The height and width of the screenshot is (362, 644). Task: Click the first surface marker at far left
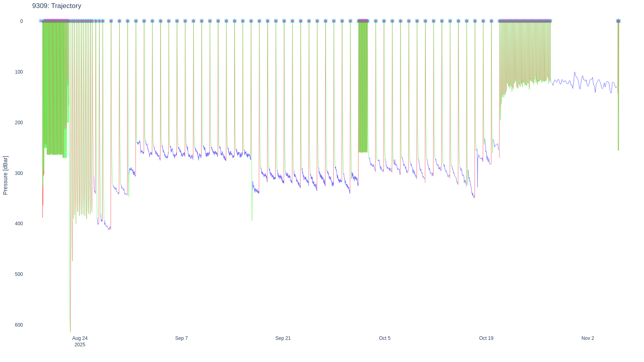click(41, 21)
